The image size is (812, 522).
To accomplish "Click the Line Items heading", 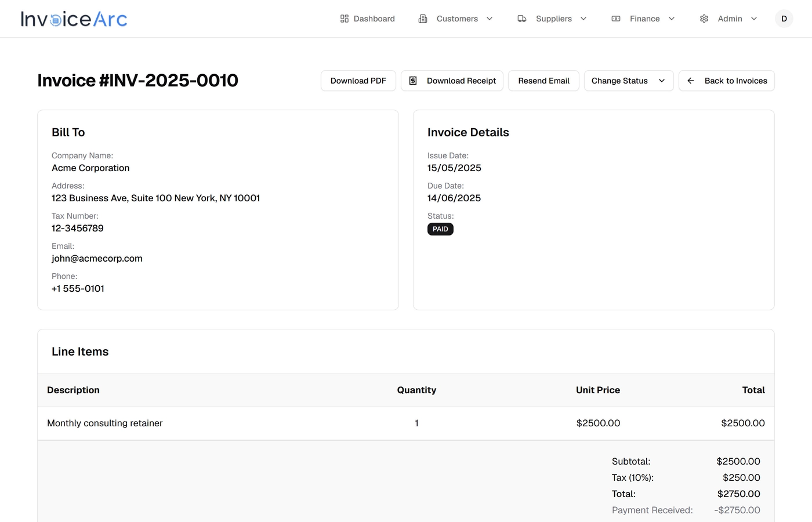I will [x=80, y=351].
